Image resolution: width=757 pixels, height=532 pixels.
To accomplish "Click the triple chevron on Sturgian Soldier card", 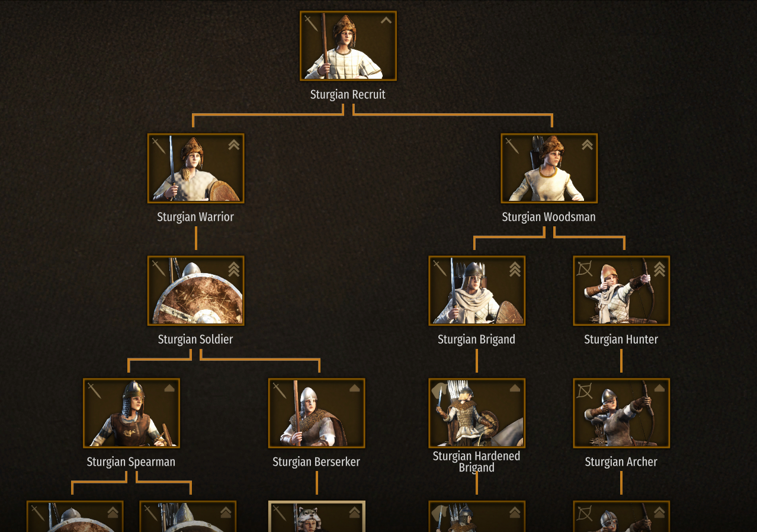I will click(234, 269).
